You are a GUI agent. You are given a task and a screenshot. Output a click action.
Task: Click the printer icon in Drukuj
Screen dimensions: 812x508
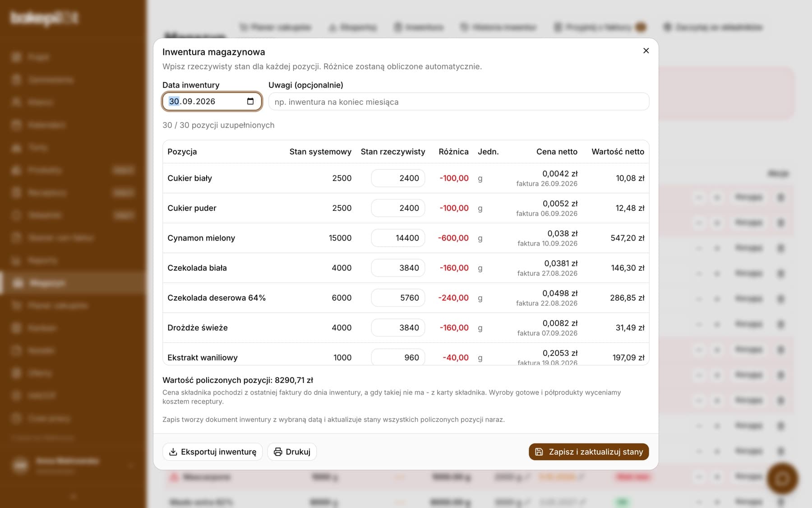pyautogui.click(x=278, y=452)
